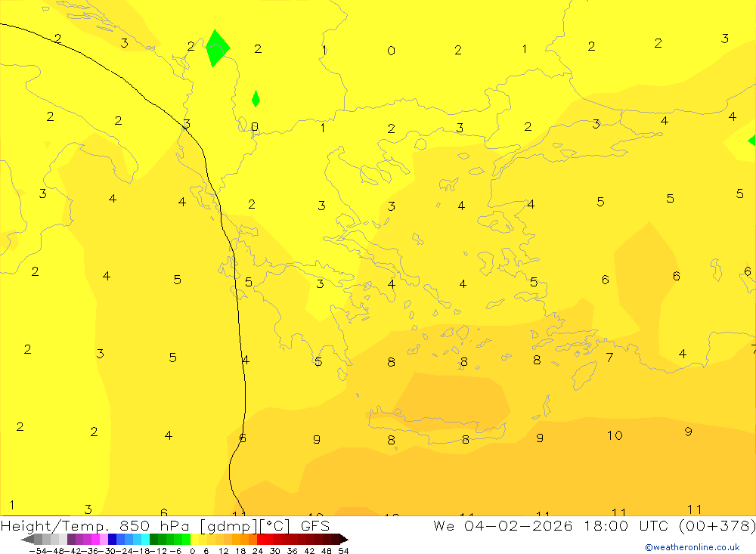Click the '10' temperature value on map
The image size is (756, 554).
point(615,435)
